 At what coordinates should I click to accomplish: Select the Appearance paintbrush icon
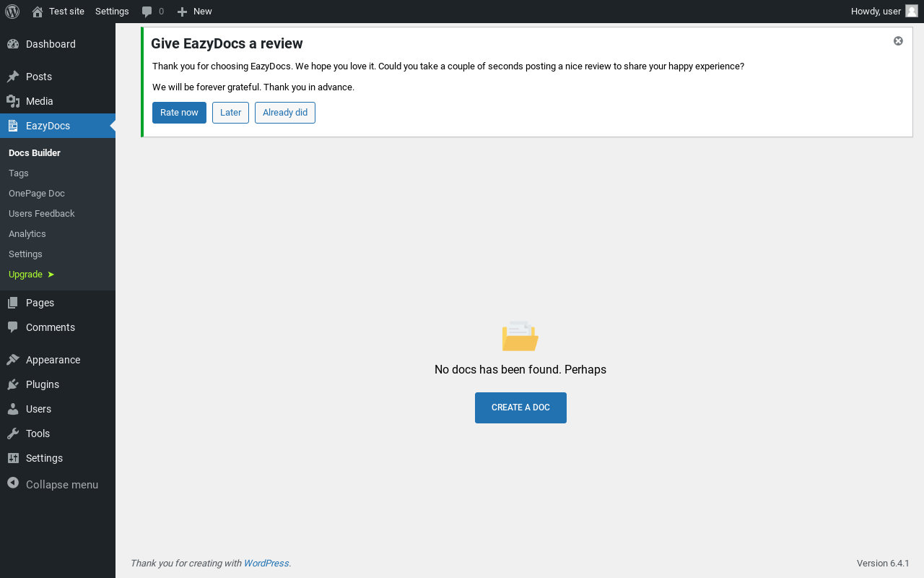click(x=13, y=360)
